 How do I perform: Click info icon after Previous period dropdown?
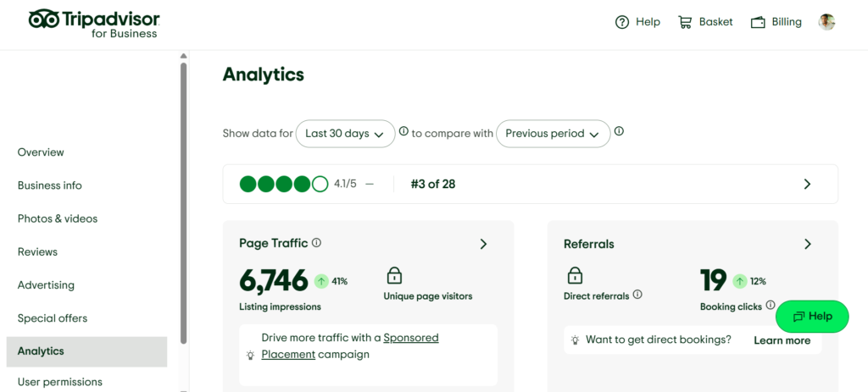(x=619, y=132)
